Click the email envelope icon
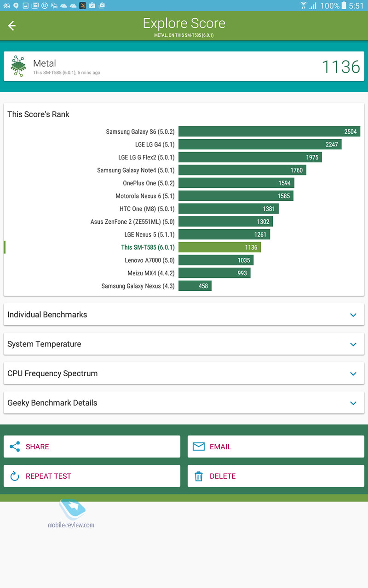This screenshot has height=588, width=368. 198,447
